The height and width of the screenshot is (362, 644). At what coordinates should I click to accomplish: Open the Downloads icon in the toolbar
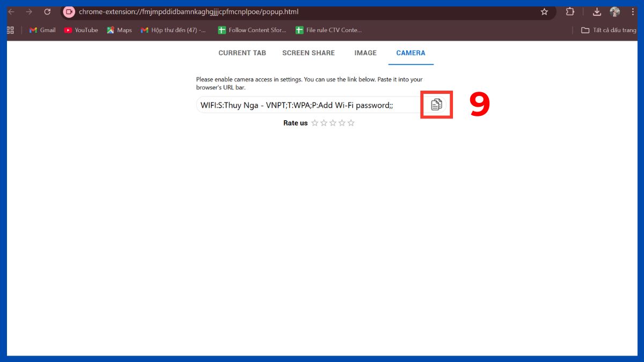597,12
